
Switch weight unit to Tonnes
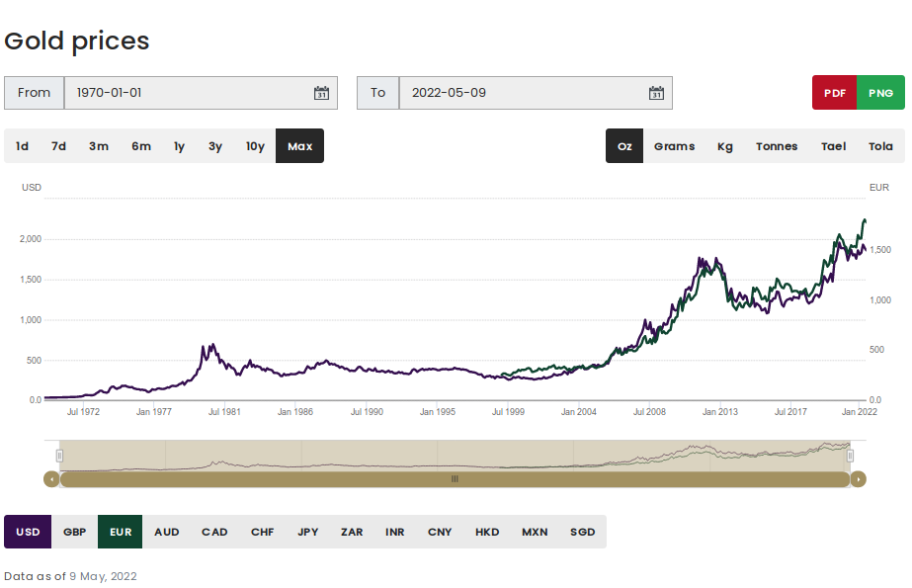[777, 146]
